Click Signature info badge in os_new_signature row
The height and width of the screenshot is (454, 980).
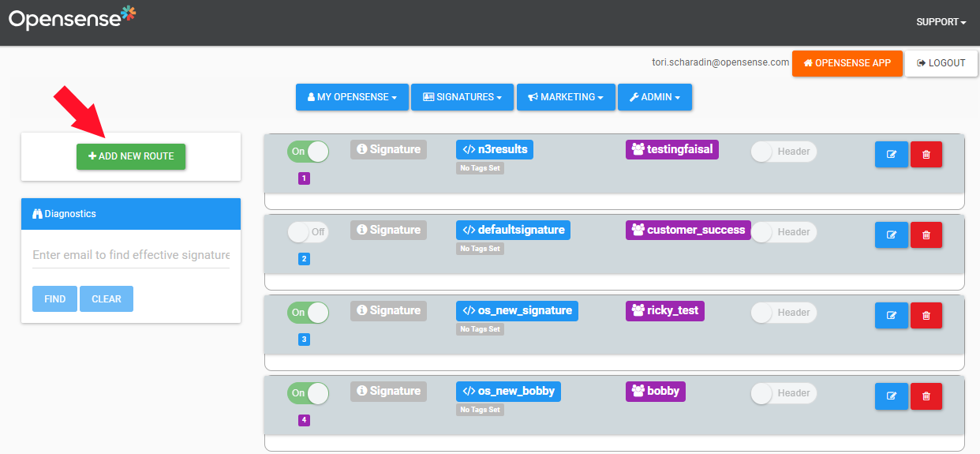pyautogui.click(x=388, y=310)
